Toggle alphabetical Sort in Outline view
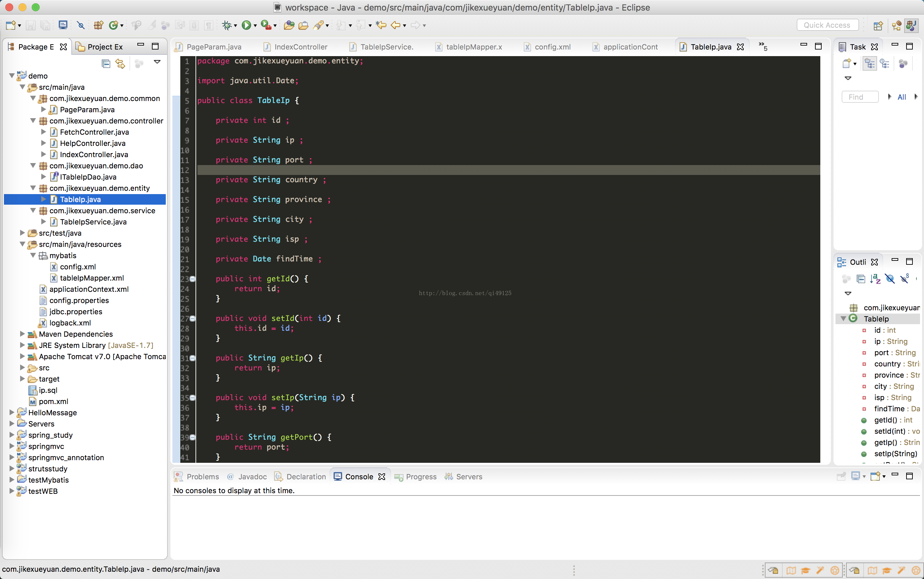Image resolution: width=924 pixels, height=579 pixels. 875,279
